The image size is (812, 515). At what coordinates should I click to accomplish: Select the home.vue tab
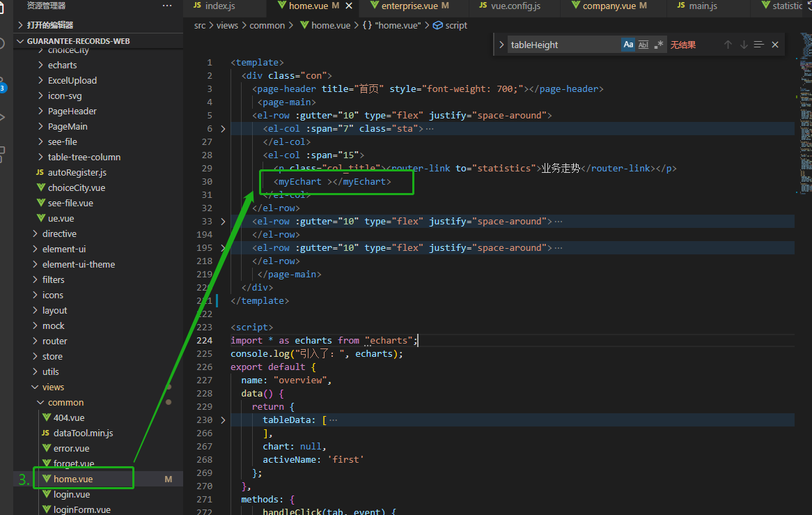point(308,6)
